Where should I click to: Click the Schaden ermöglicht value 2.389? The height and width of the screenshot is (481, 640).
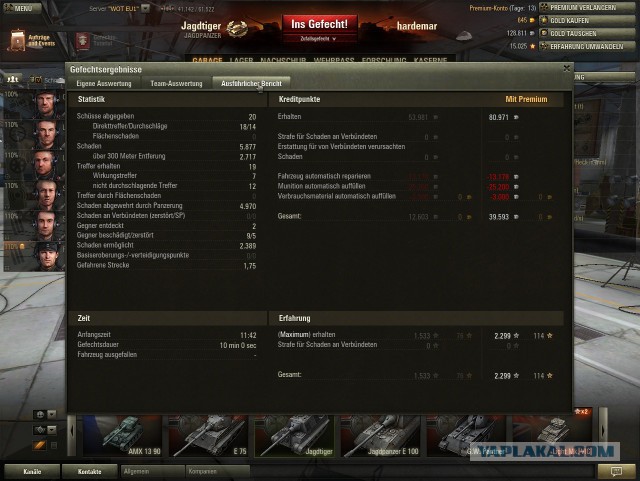click(x=248, y=246)
